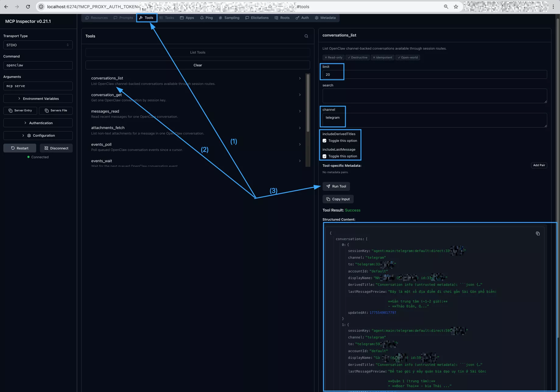This screenshot has height=392, width=560.
Task: Uncheck the includeLastMessage option
Action: point(324,156)
